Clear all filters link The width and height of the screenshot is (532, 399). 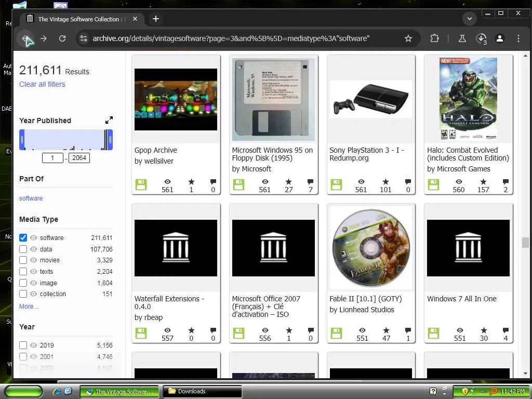pos(42,84)
